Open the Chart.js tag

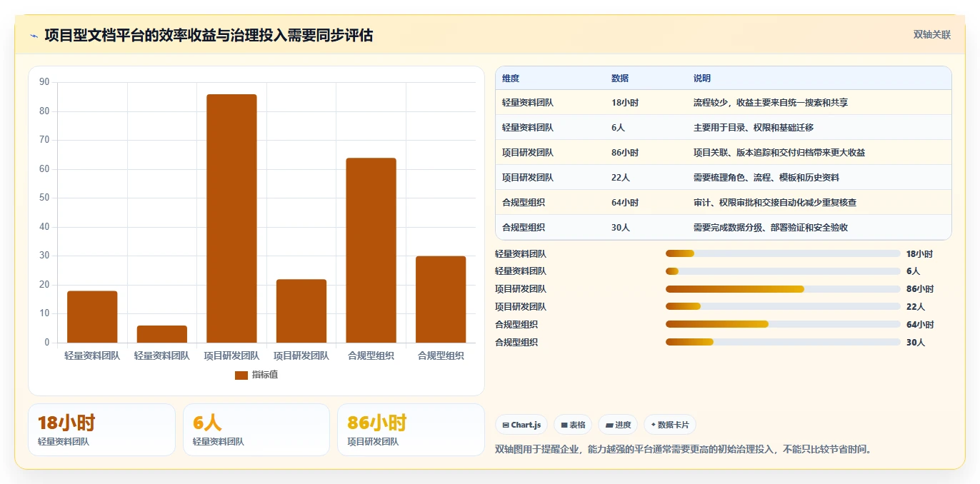521,425
